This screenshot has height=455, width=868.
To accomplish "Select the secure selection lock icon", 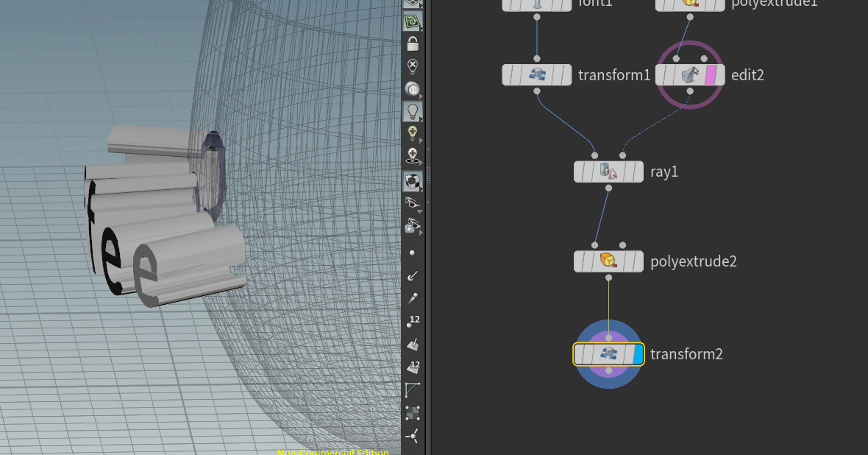I will [x=412, y=43].
